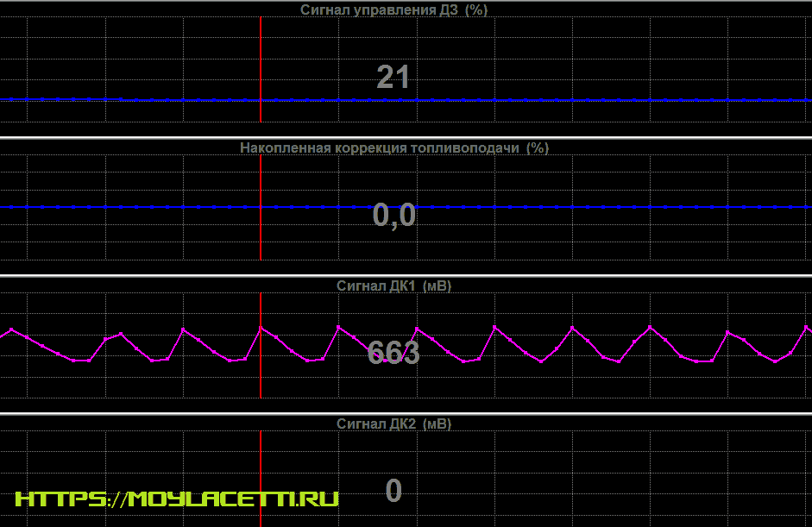The height and width of the screenshot is (527, 812).
Task: Click divider between ДЗ and fuel correction panels
Action: [x=406, y=137]
